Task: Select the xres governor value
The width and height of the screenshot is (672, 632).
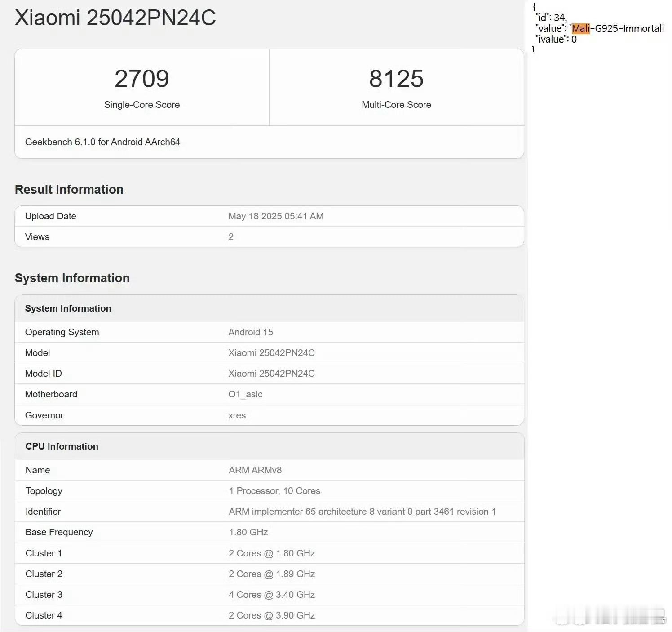Action: 237,416
